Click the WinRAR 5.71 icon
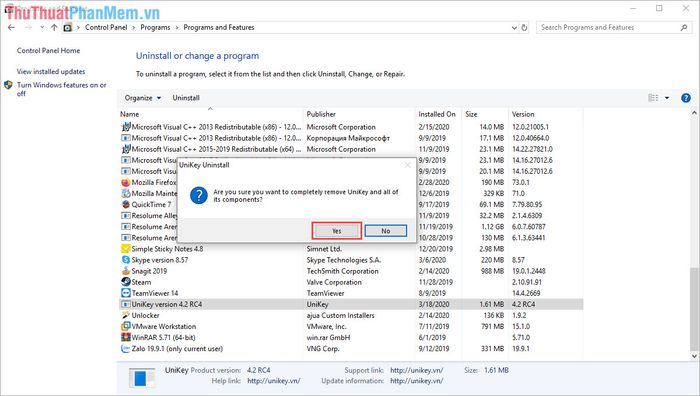 coord(126,337)
